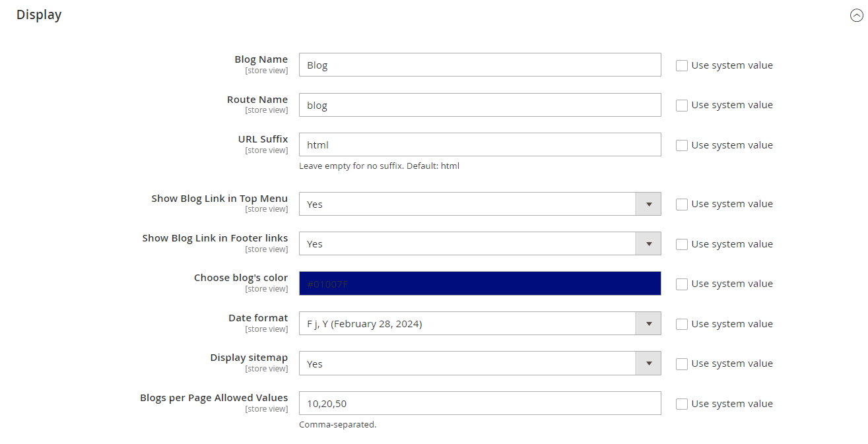Expand the Display sitemap dropdown
Image resolution: width=868 pixels, height=444 pixels.
tap(479, 364)
